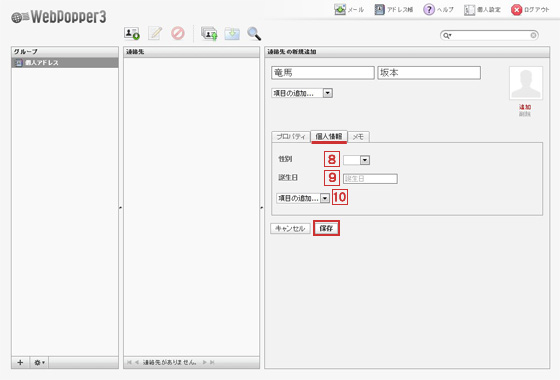Click the export contacts download icon
The width and height of the screenshot is (560, 380).
(x=232, y=34)
